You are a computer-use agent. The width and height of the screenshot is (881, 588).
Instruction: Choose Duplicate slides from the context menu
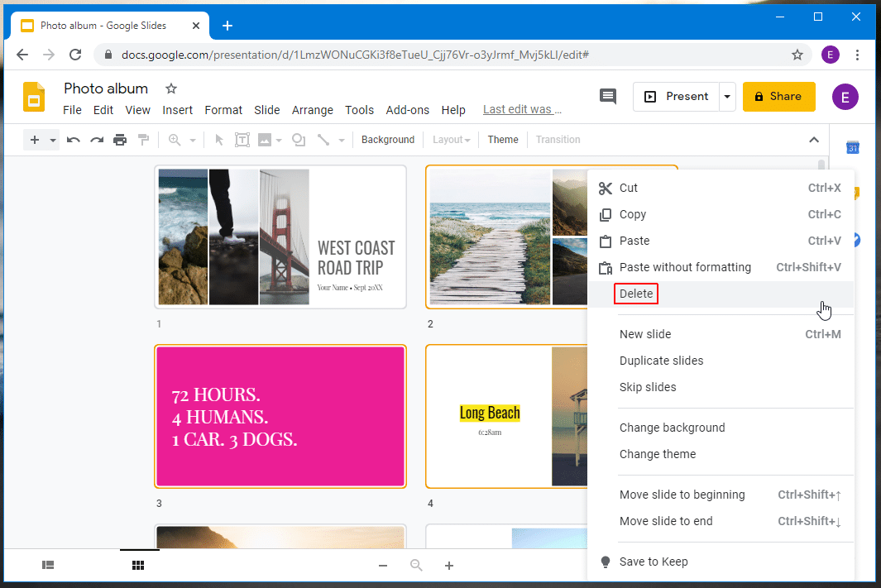tap(662, 360)
